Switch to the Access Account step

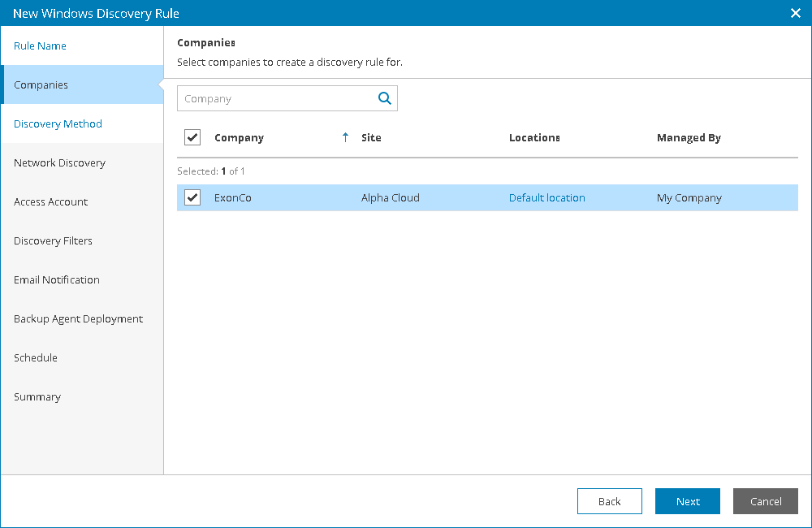pyautogui.click(x=51, y=202)
